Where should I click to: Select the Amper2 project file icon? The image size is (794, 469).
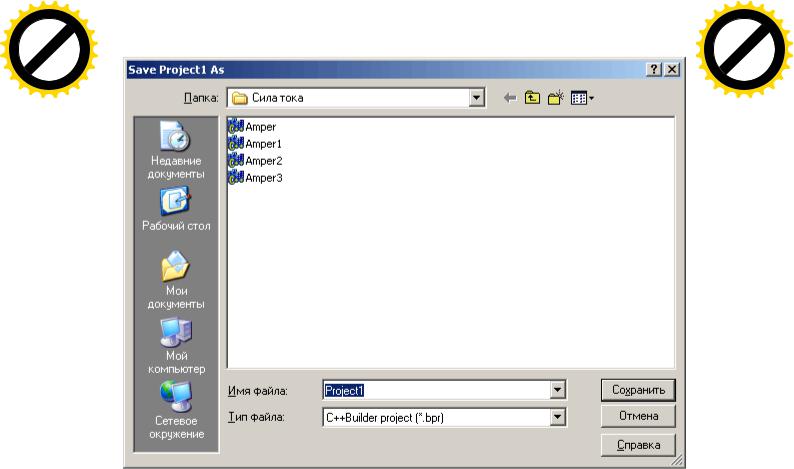point(235,161)
